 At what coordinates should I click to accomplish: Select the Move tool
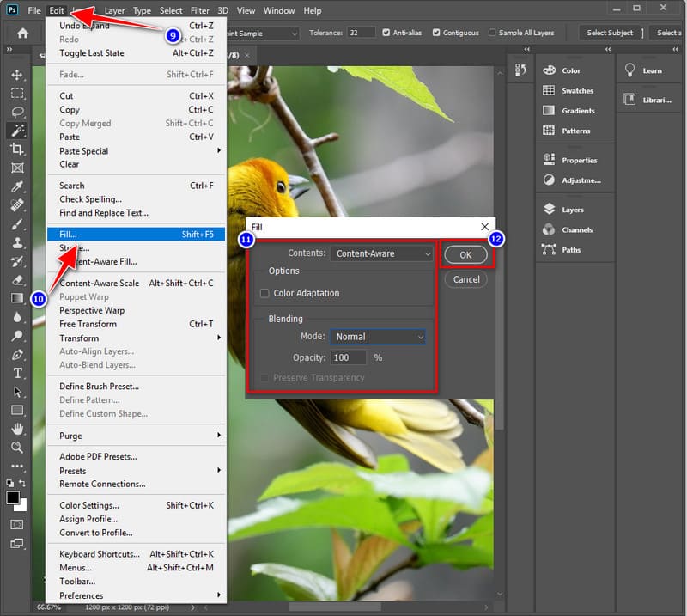(x=16, y=75)
